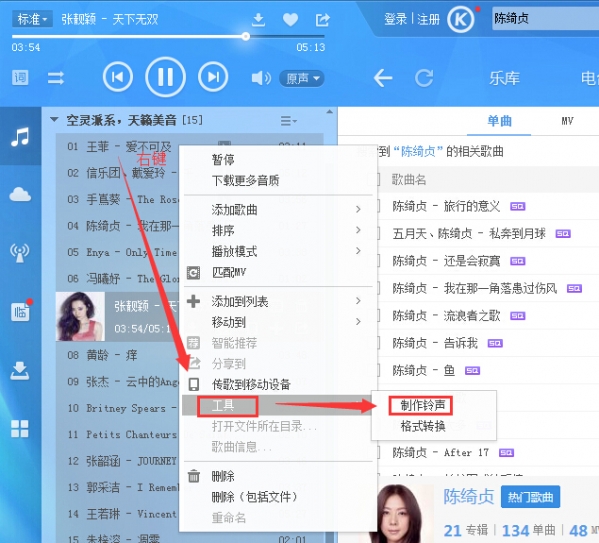Open the playlist options menu icon
This screenshot has height=543, width=599.
tap(288, 121)
